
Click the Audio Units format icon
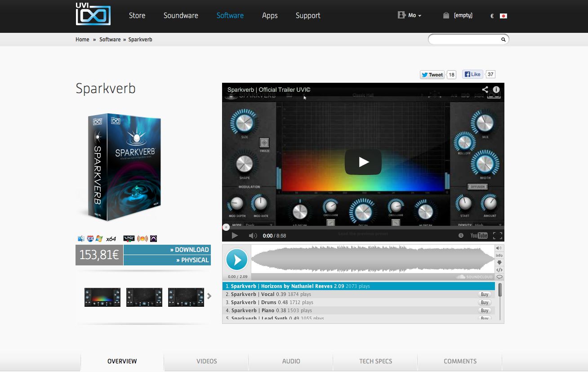[x=143, y=238]
